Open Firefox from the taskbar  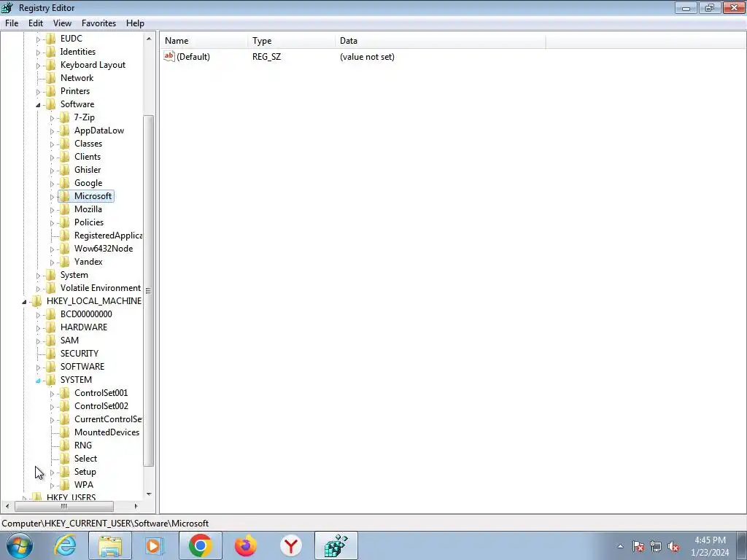246,545
